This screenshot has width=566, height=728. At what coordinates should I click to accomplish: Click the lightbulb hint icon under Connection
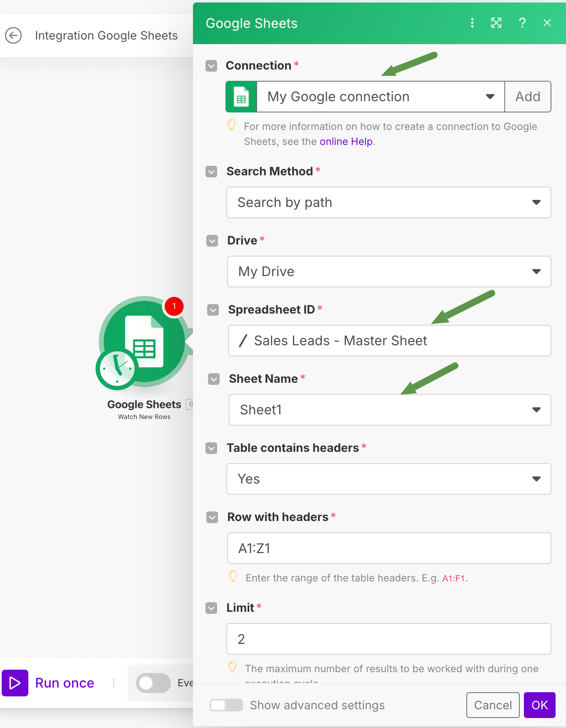(231, 125)
